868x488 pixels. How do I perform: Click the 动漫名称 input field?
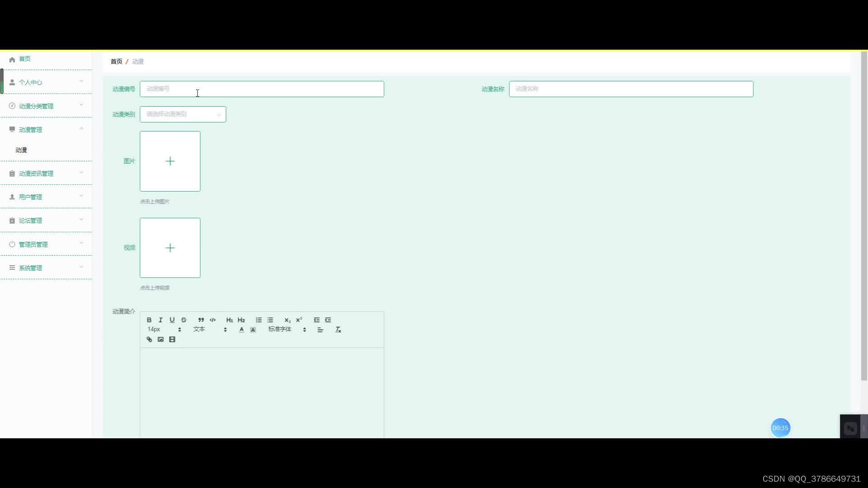tap(631, 89)
